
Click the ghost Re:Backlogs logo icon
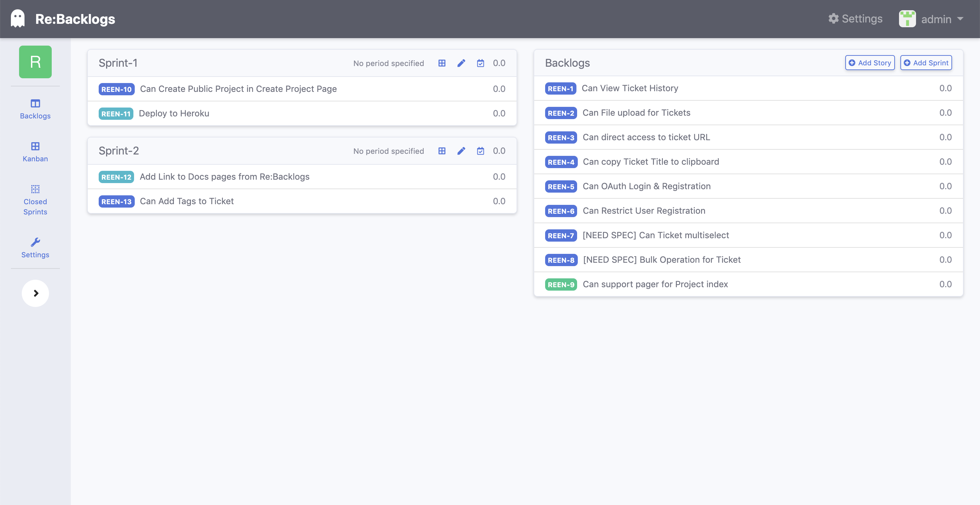click(18, 19)
